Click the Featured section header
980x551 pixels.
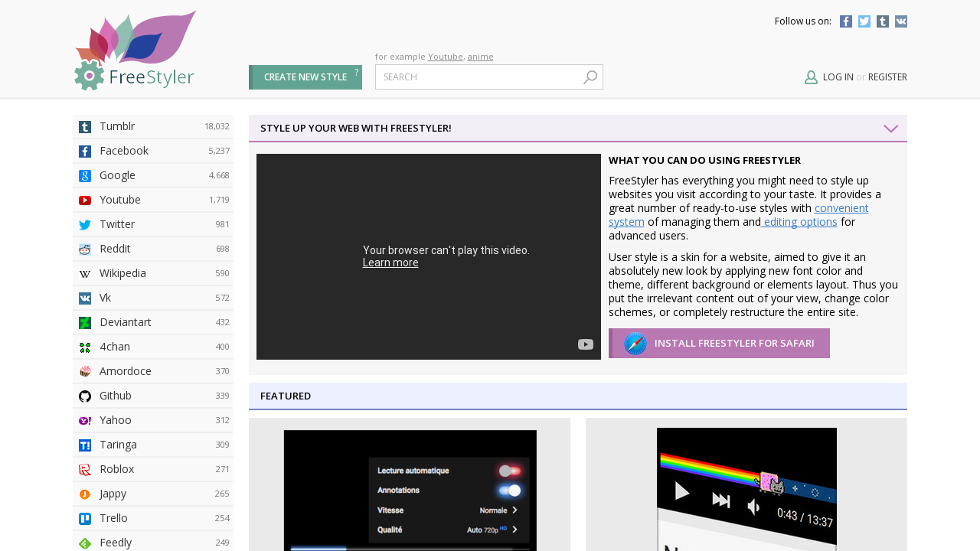578,396
